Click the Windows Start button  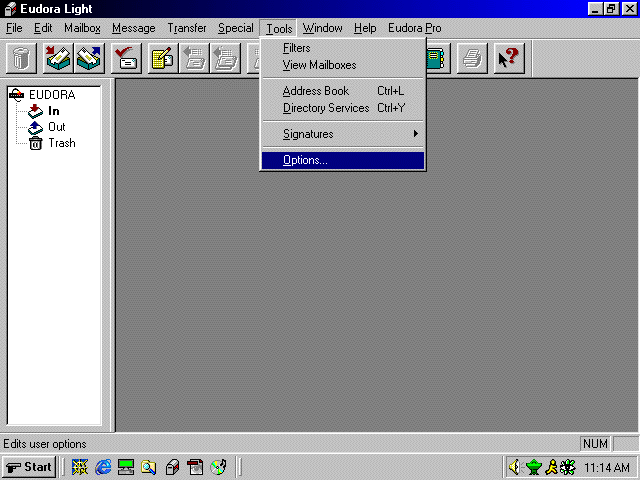pos(29,467)
